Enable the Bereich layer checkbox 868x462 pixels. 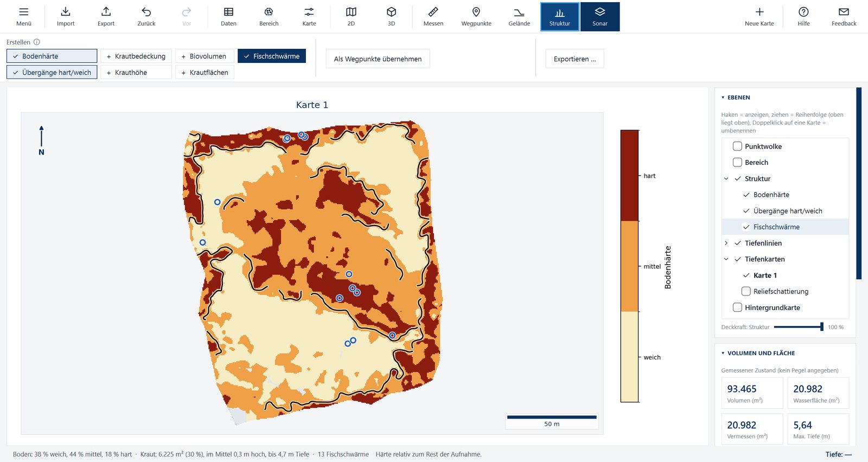coord(737,162)
